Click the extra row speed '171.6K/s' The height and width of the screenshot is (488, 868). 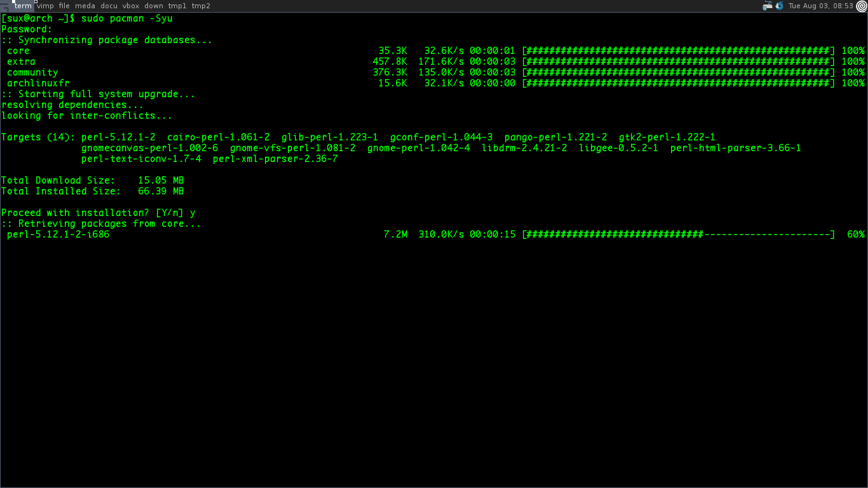[442, 62]
